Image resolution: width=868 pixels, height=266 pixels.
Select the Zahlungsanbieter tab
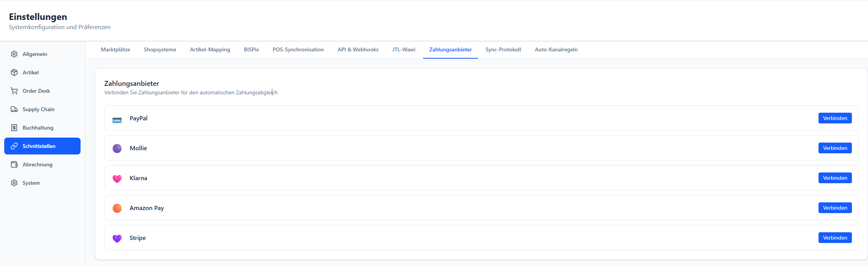click(x=450, y=49)
